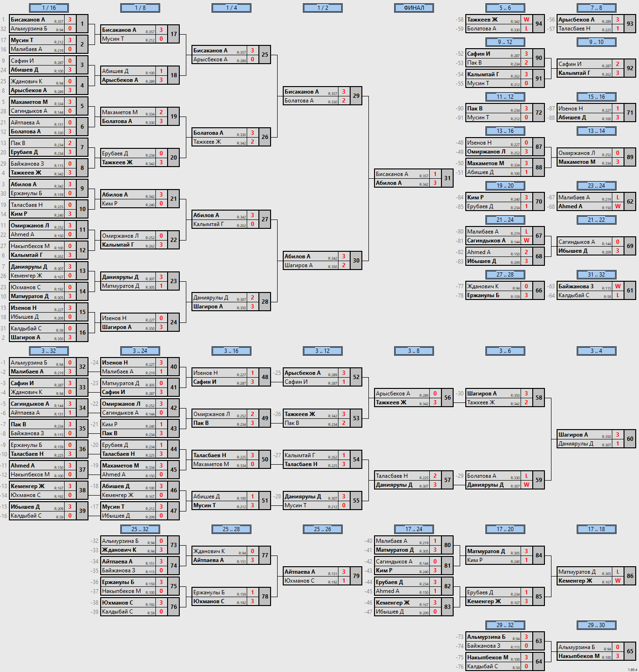The width and height of the screenshot is (639, 672).
Task: Open match number 60 box for third place
Action: pyautogui.click(x=630, y=439)
